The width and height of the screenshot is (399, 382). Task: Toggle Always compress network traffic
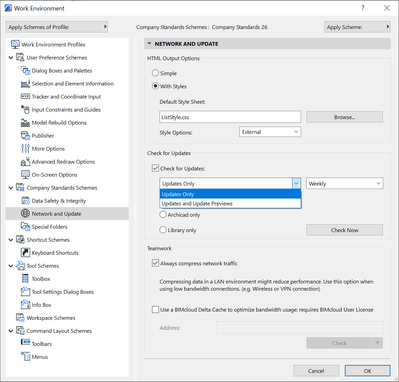tap(155, 263)
